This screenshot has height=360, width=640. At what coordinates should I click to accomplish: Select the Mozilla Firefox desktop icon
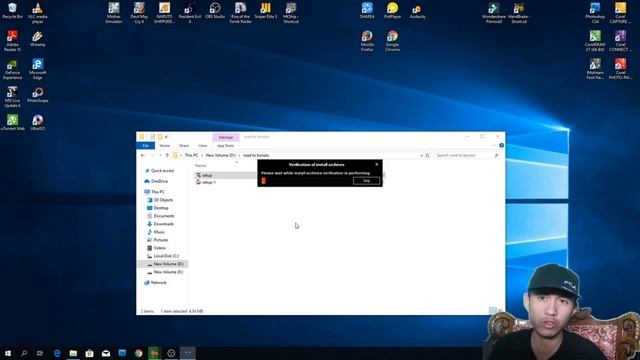[x=367, y=41]
